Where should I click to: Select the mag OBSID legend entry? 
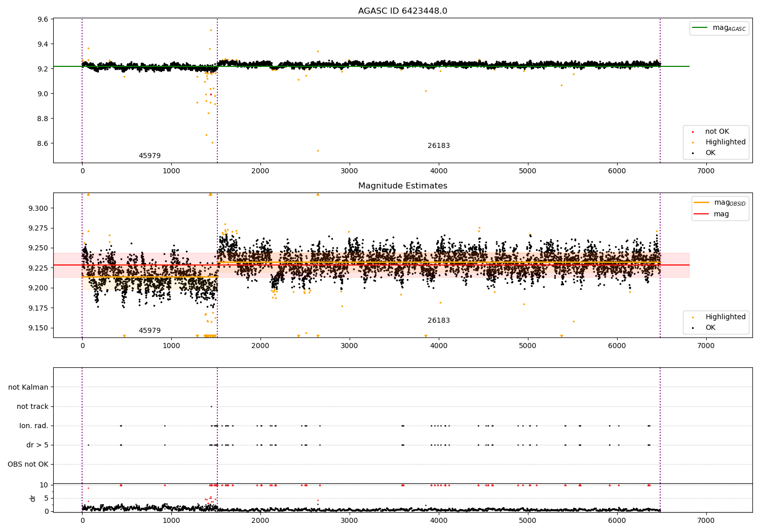720,203
